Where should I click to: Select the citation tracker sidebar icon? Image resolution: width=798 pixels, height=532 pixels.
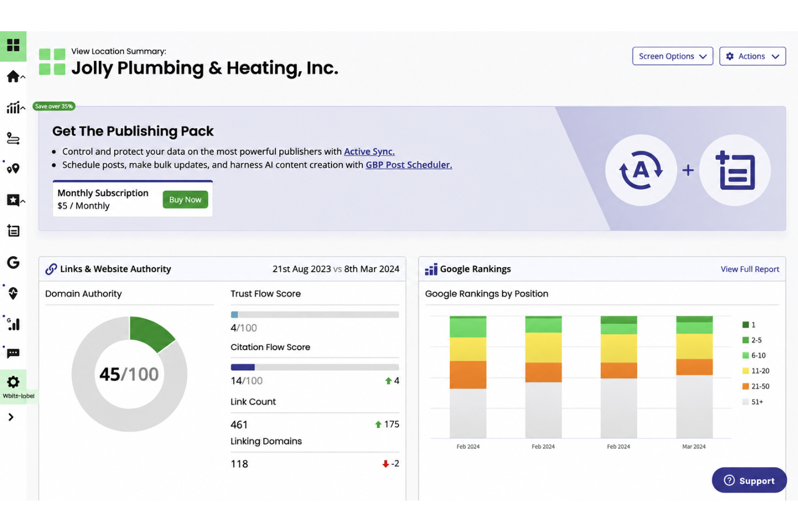13,139
